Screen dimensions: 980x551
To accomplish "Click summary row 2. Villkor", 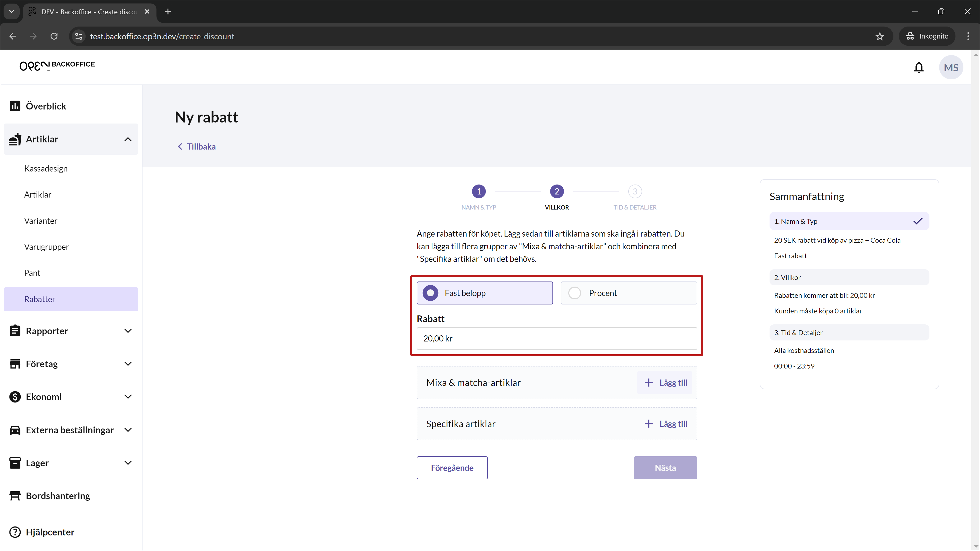I will [849, 277].
